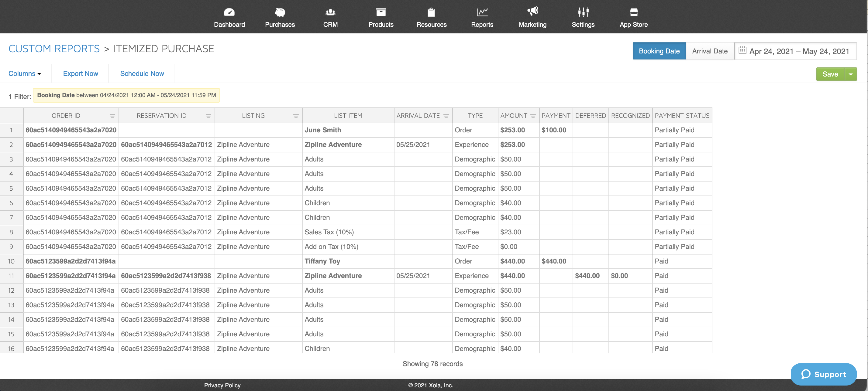Go to Settings menu label
This screenshot has height=391, width=868.
point(583,25)
